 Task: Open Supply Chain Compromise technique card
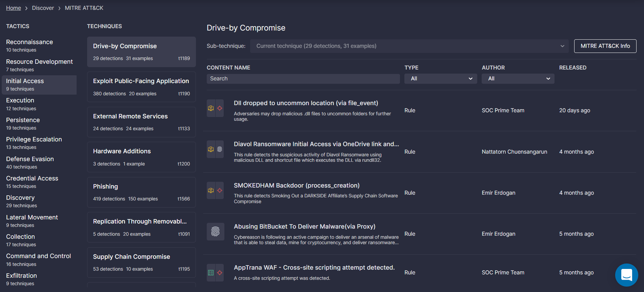(x=141, y=262)
